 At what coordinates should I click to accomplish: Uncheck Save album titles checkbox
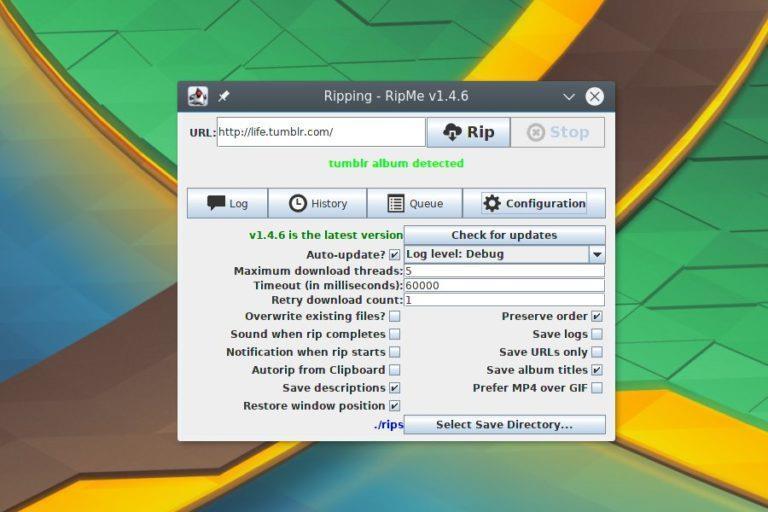pos(597,370)
